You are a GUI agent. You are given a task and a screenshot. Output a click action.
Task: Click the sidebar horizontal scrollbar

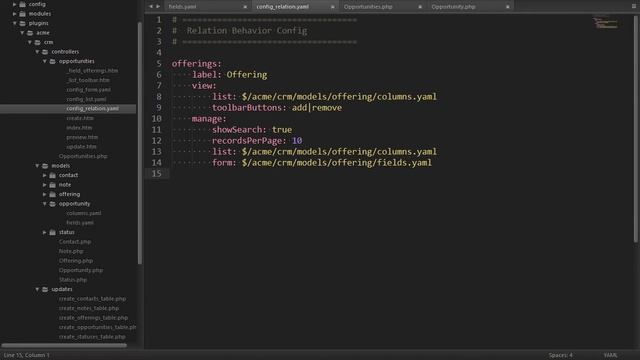pyautogui.click(x=64, y=345)
